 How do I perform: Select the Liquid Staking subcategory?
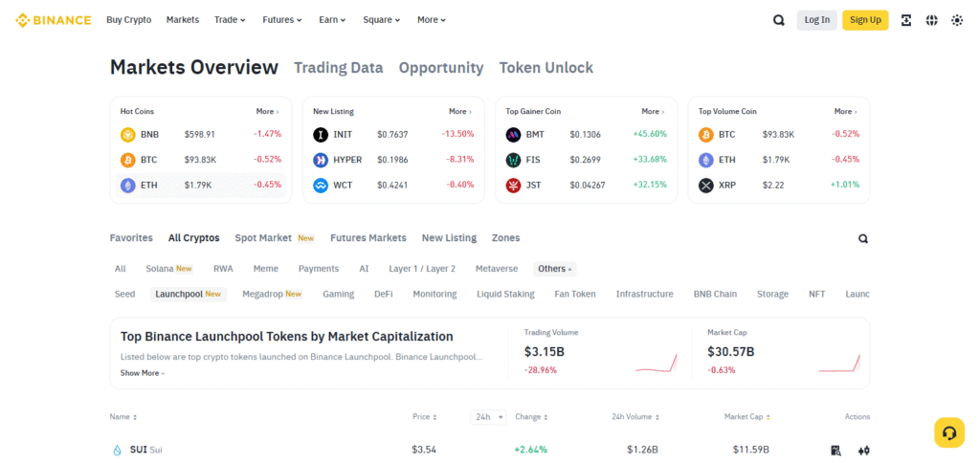click(505, 295)
